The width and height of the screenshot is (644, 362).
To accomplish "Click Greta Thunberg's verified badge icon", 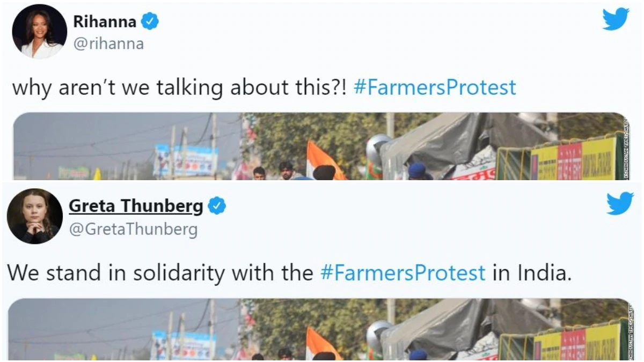I will 217,206.
